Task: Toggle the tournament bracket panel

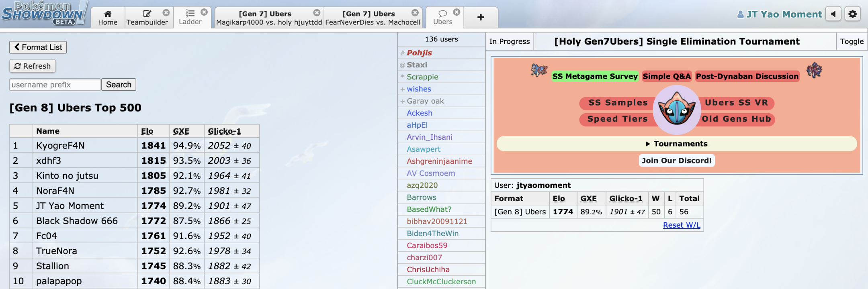Action: point(852,42)
